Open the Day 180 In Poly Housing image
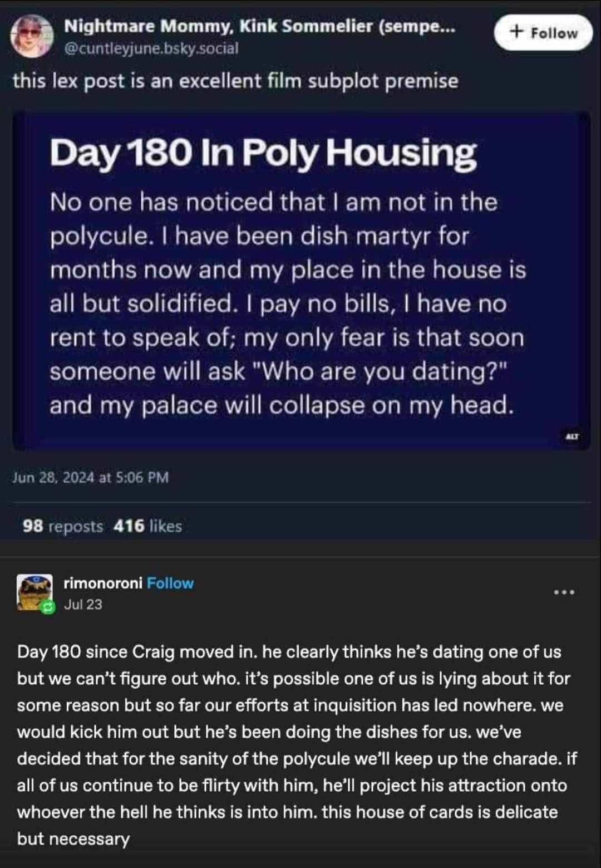 pyautogui.click(x=301, y=281)
